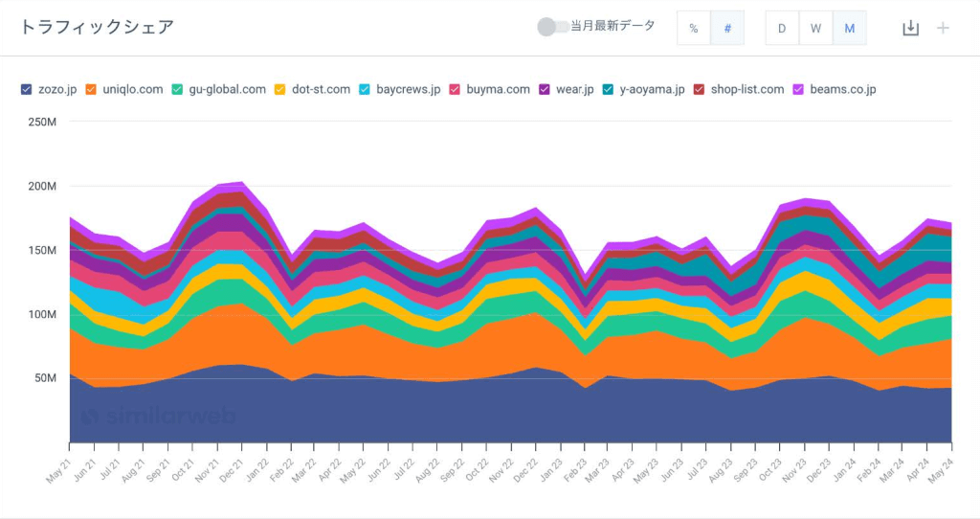
Task: Hide the buyma.com series
Action: 455,89
